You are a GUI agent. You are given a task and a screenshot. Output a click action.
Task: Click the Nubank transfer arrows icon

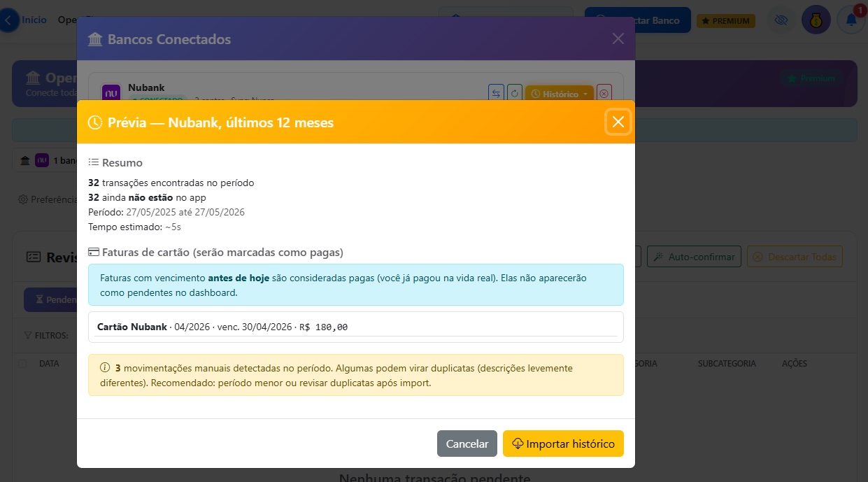coord(496,94)
